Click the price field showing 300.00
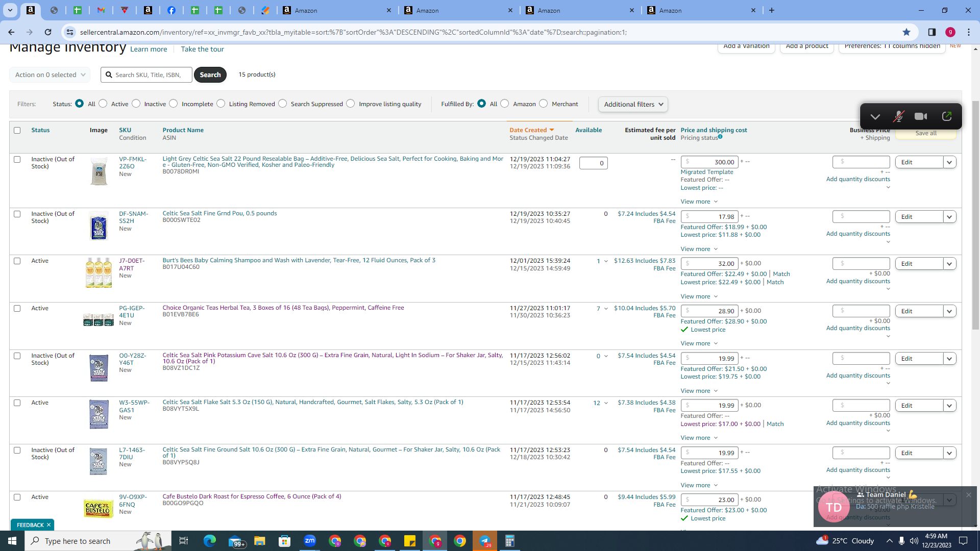The height and width of the screenshot is (551, 980). [x=709, y=162]
